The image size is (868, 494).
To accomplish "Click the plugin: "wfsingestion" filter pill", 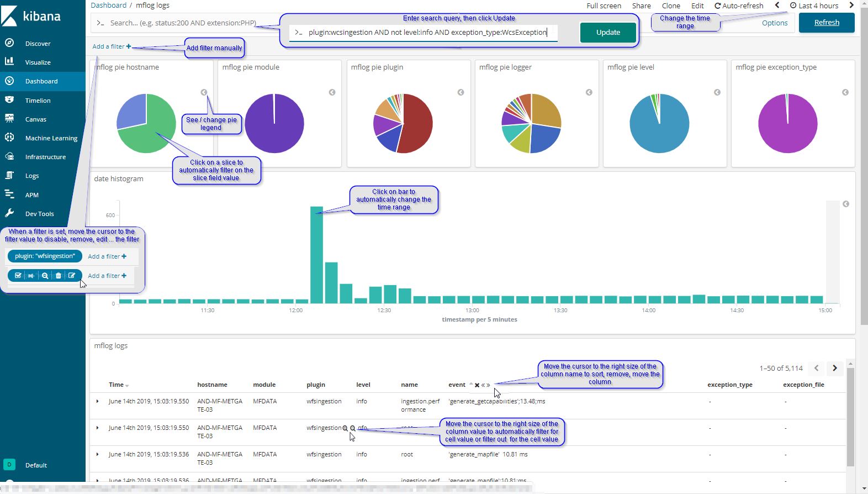I will tap(45, 256).
